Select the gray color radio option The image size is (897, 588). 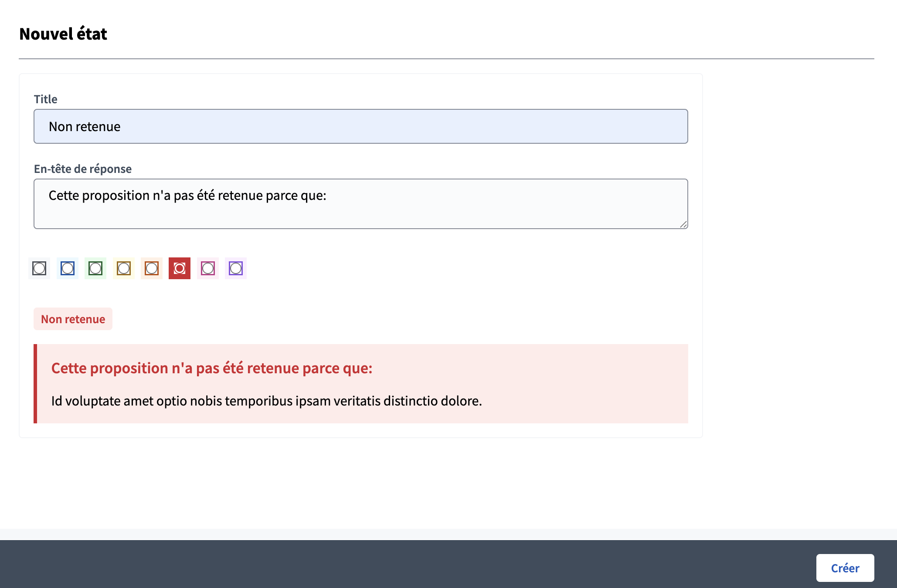(x=39, y=268)
